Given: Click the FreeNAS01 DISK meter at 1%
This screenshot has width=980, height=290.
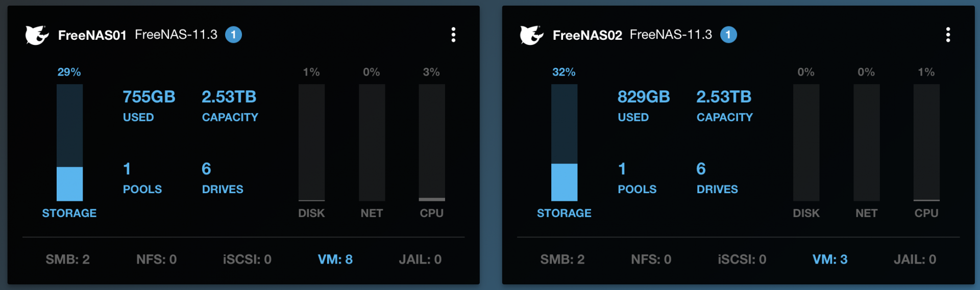Looking at the screenshot, I should tap(311, 143).
